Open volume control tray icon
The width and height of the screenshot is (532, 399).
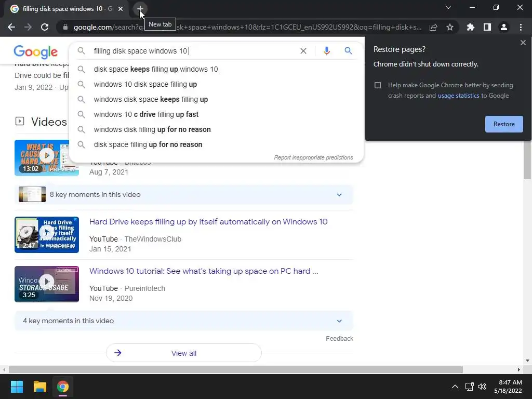482,387
